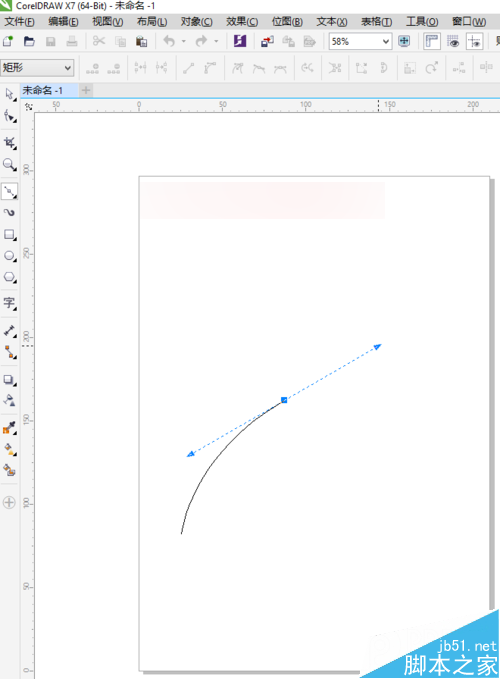
Task: Click the Rotate or Skew Nodes button
Action: click(431, 68)
